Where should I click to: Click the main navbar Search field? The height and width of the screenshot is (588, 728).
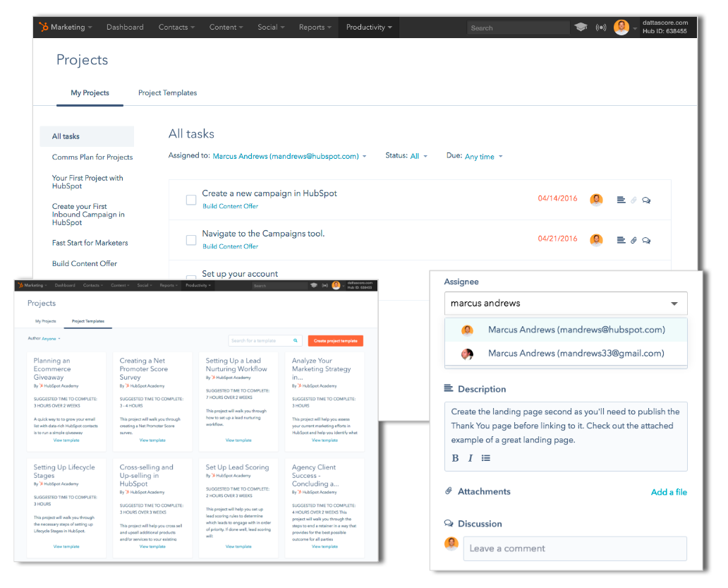pos(518,28)
